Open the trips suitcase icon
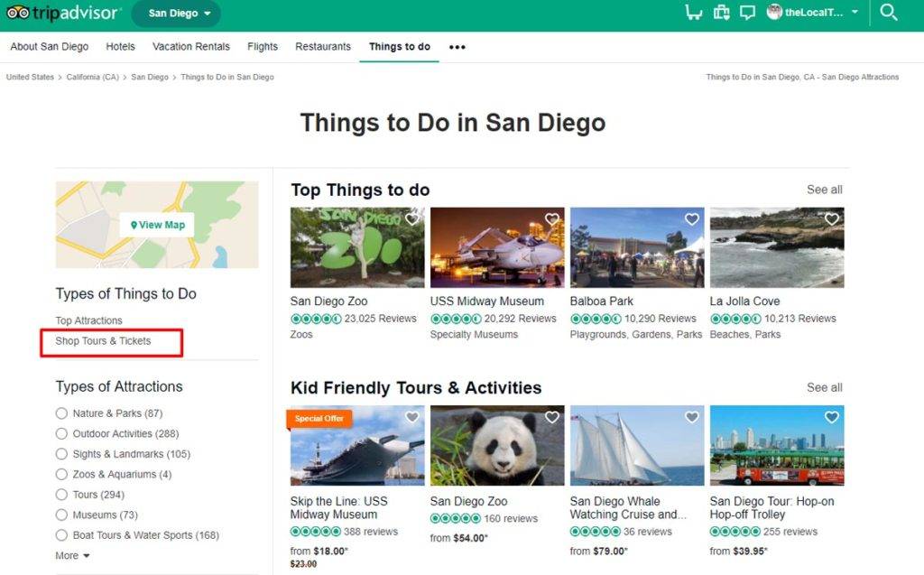 (721, 13)
